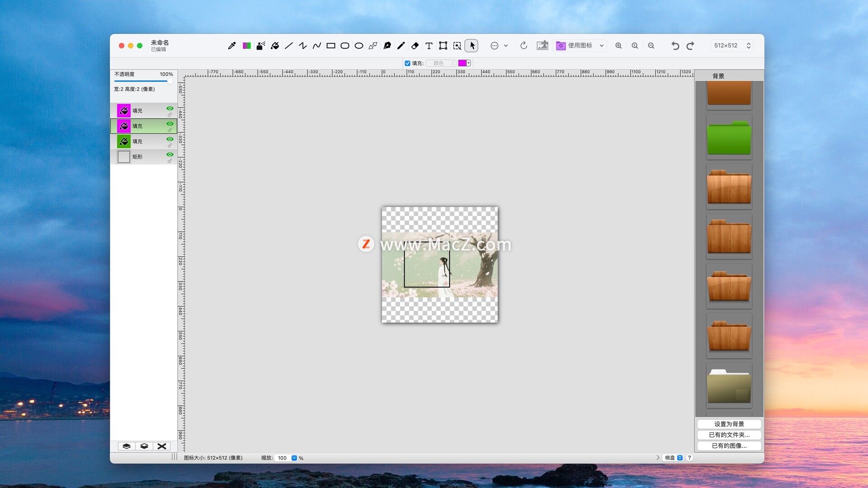Select the eraser tool

point(415,46)
